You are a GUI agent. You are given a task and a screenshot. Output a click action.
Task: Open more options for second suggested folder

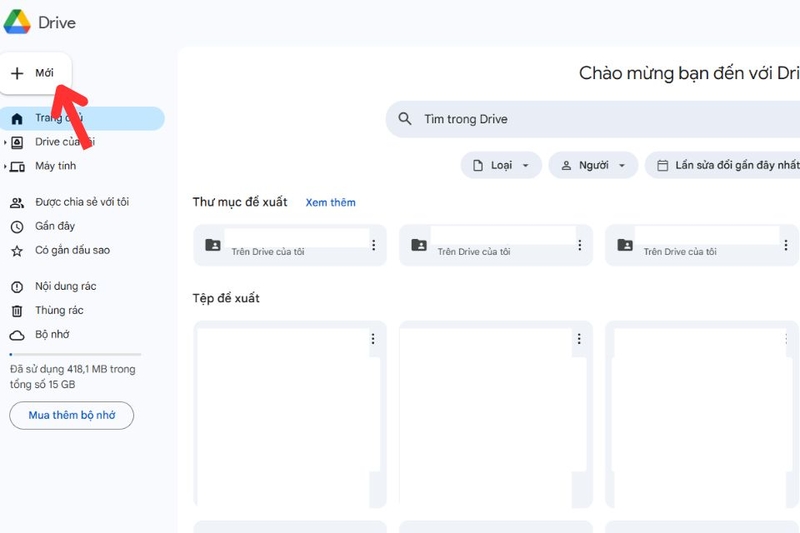(x=580, y=245)
